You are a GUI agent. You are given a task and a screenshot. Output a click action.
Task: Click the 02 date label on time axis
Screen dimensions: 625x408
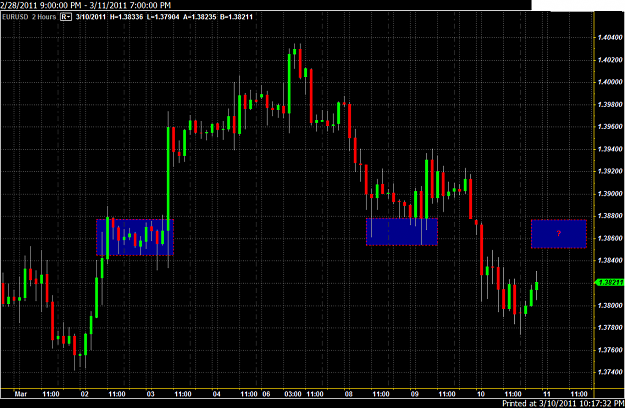pos(85,394)
